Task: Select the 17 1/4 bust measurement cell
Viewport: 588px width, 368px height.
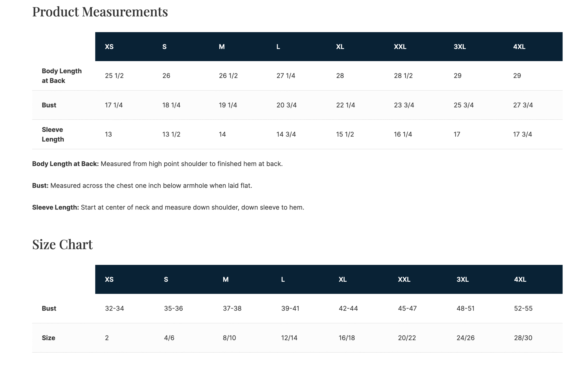Action: (114, 105)
